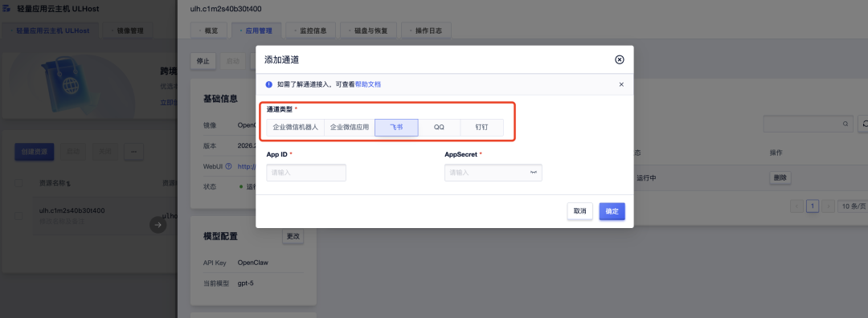
Task: Click the ULHost logo icon in the header
Action: (6, 10)
